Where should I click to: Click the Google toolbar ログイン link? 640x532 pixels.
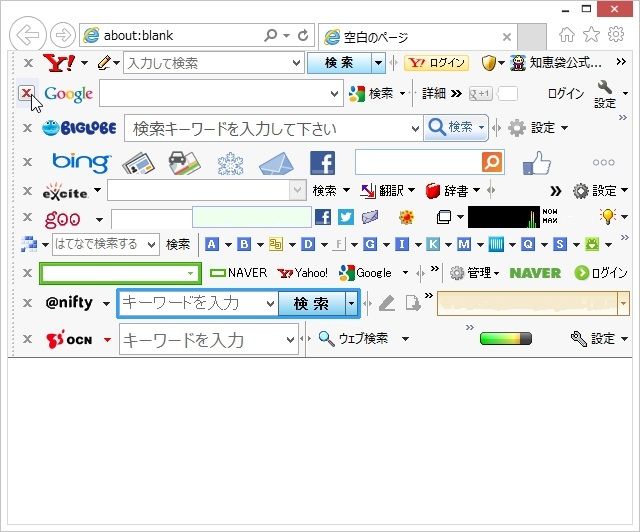566,93
